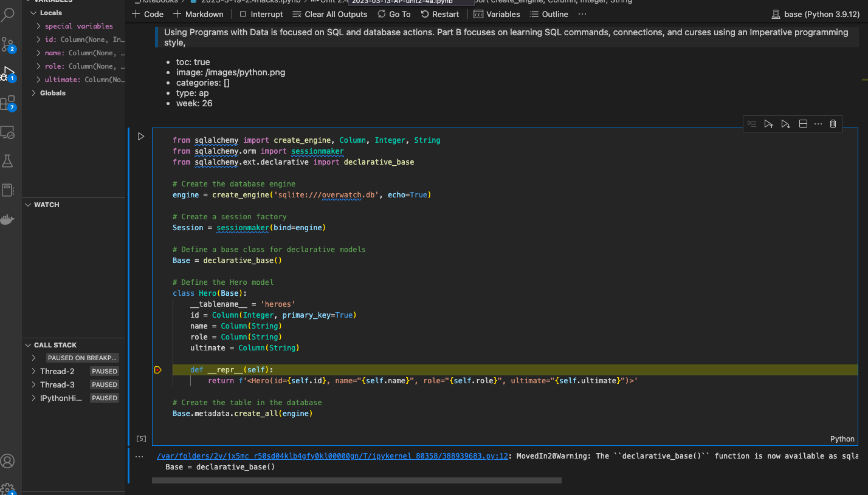
Task: Click the Split Cell icon in cell toolbar
Action: 803,123
